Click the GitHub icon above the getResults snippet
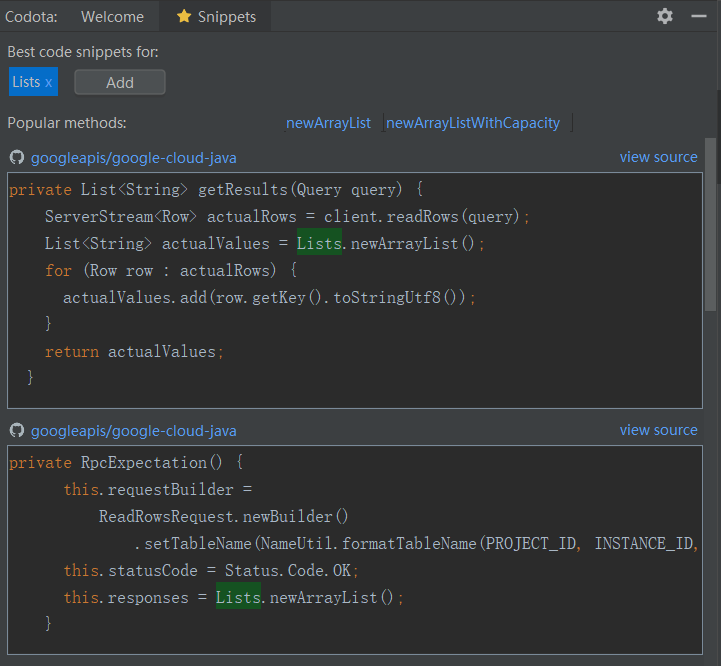 tap(16, 158)
